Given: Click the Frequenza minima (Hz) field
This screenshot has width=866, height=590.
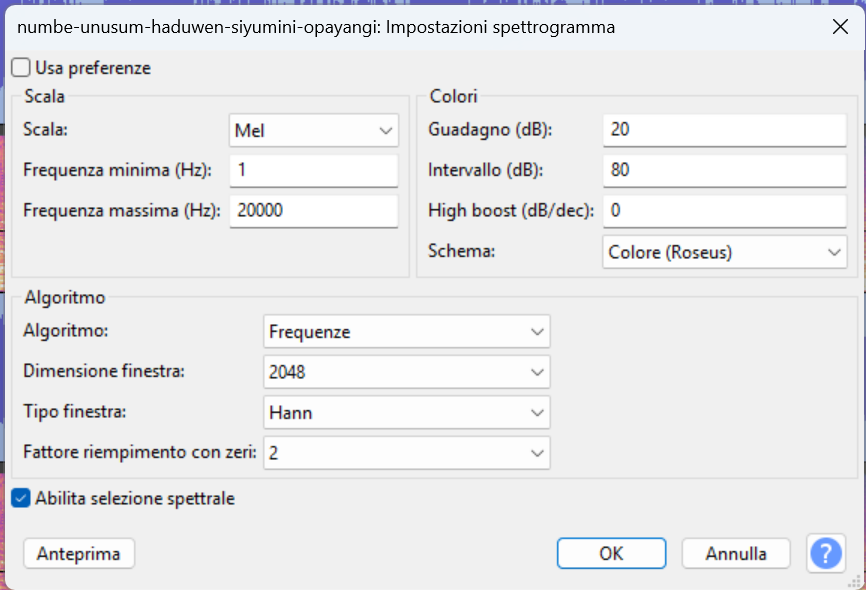Looking at the screenshot, I should pos(314,170).
